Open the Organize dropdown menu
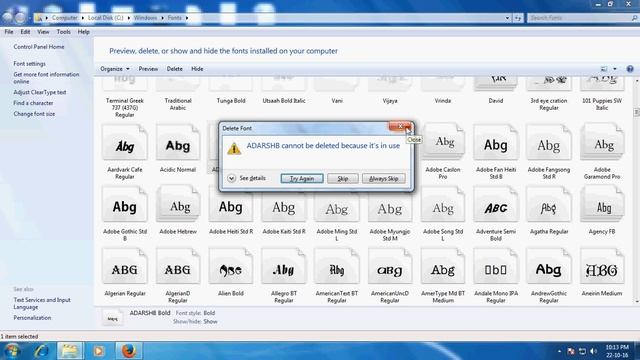Image resolution: width=640 pixels, height=360 pixels. coord(115,69)
